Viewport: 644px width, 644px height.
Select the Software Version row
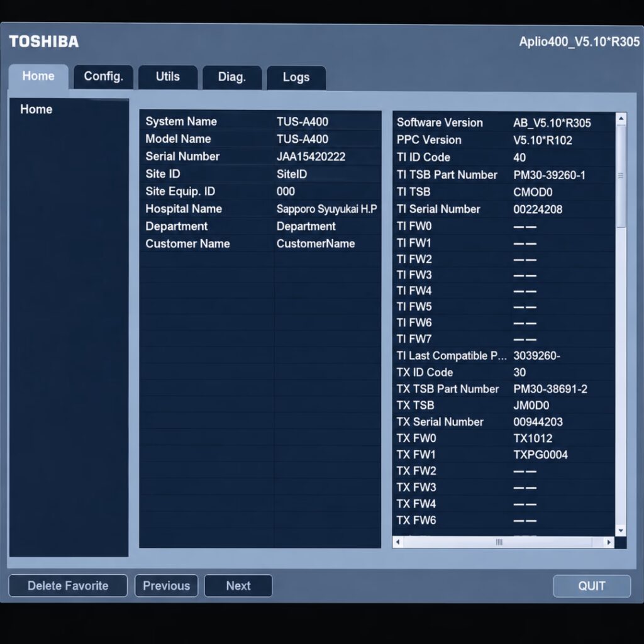tap(504, 123)
